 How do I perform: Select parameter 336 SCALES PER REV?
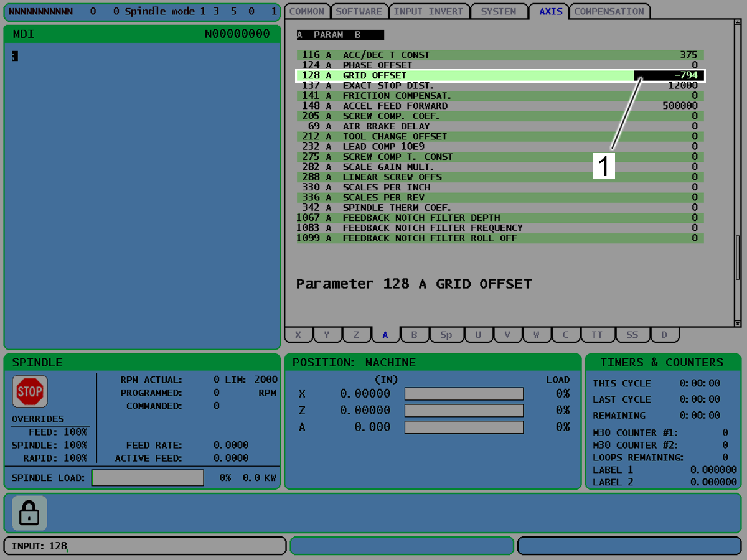(x=500, y=197)
